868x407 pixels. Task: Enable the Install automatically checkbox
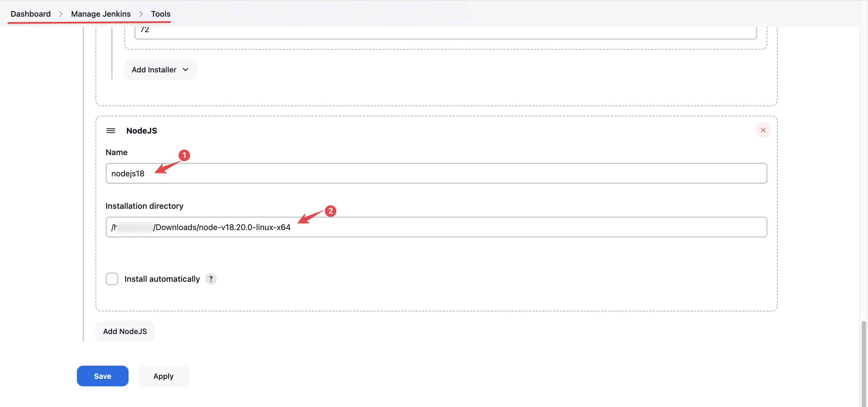pyautogui.click(x=111, y=279)
